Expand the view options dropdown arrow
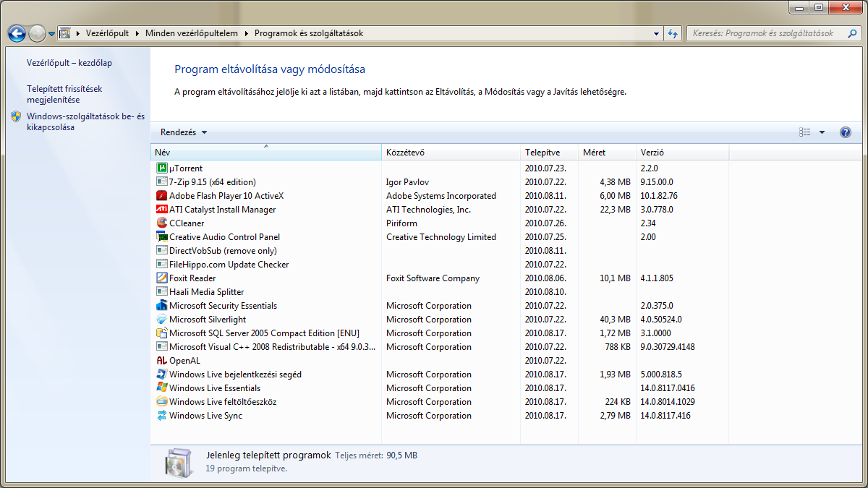 (x=822, y=132)
